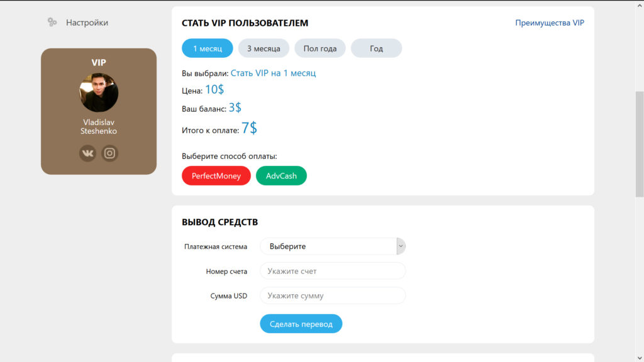The image size is (644, 362).
Task: Click the Vladislav Steshenko name text
Action: pos(99,127)
